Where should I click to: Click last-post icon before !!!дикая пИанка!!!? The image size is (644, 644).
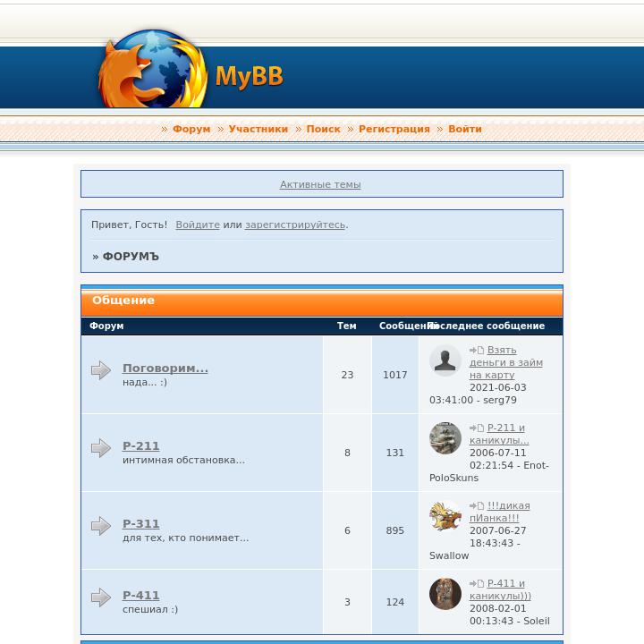pos(477,505)
